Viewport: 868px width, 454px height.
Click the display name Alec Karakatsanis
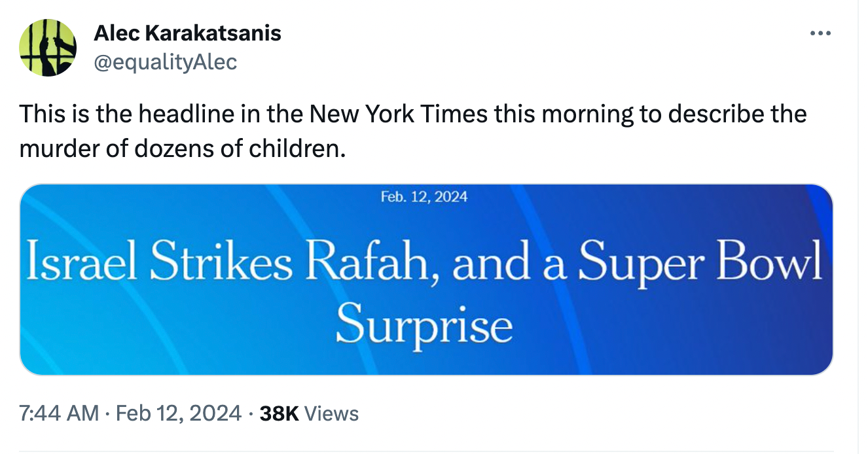coord(187,33)
